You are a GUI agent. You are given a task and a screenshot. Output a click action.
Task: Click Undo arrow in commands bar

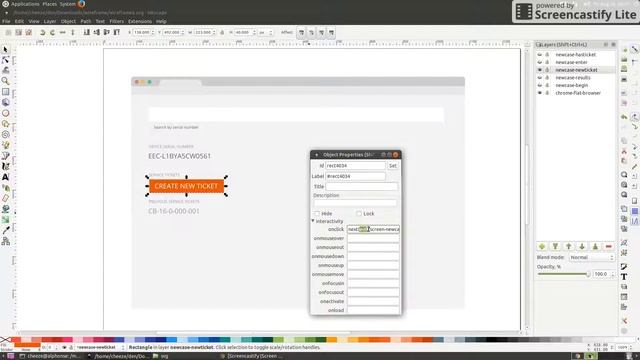point(624,117)
